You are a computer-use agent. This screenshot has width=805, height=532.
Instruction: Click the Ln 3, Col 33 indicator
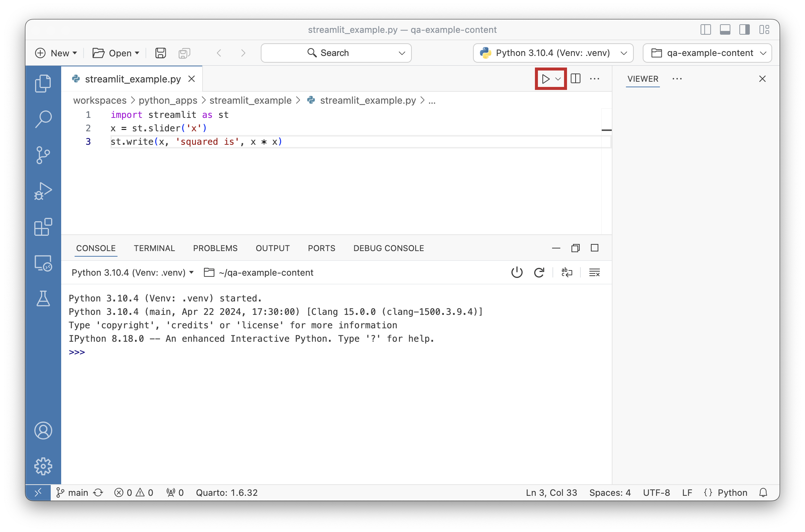pyautogui.click(x=551, y=492)
